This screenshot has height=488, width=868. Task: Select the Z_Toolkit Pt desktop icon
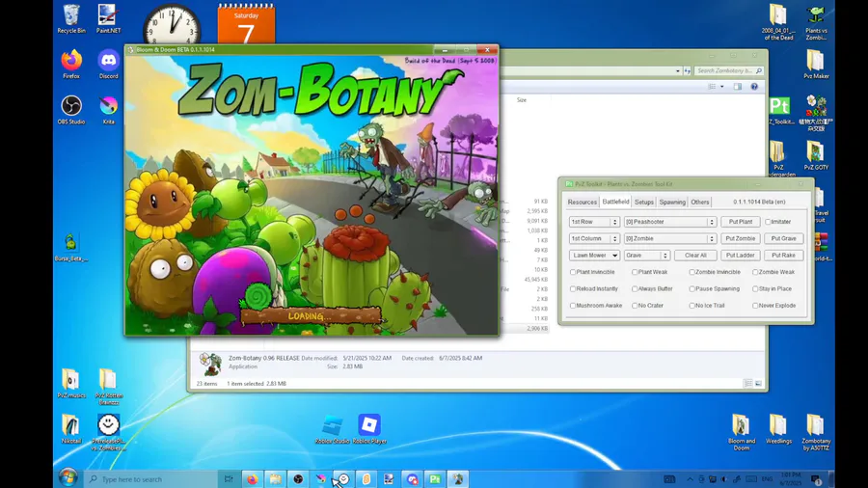tap(779, 110)
